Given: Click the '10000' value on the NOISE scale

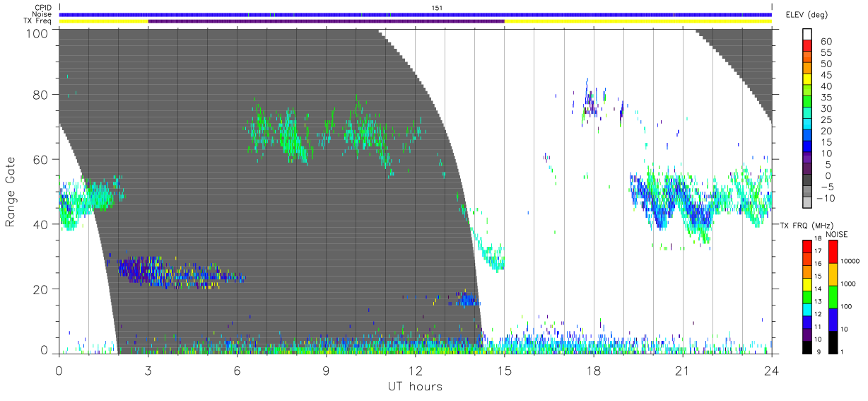Looking at the screenshot, I should tap(850, 262).
